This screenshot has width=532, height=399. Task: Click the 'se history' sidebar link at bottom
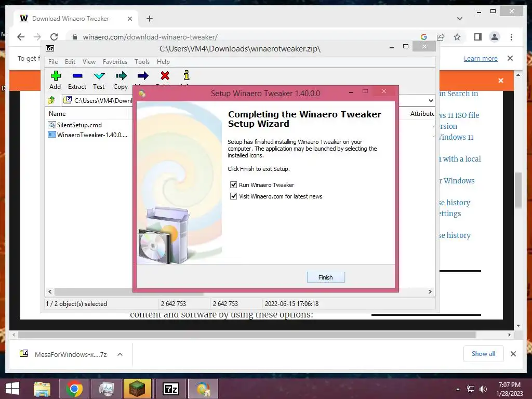click(x=455, y=235)
